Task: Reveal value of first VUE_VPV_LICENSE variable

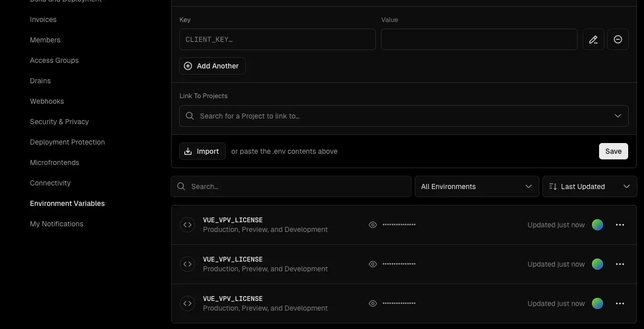Action: (373, 225)
